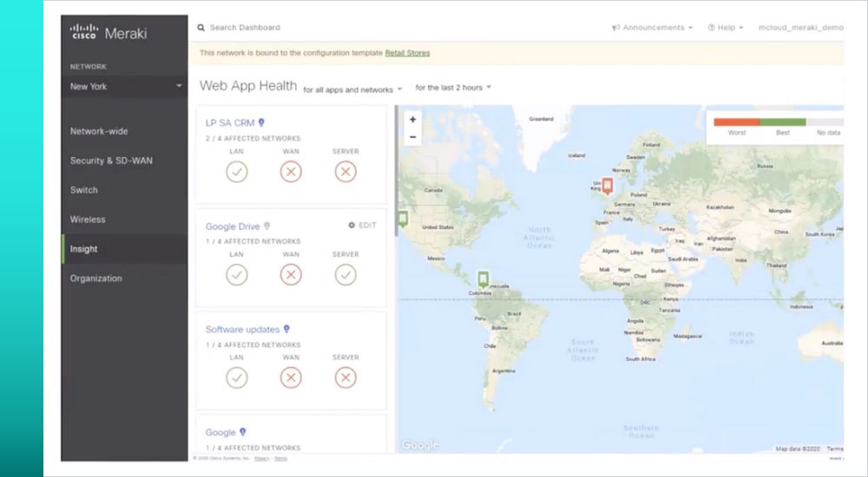This screenshot has width=868, height=477.
Task: Click LP SA CRM SERVER failure icon
Action: (x=345, y=172)
